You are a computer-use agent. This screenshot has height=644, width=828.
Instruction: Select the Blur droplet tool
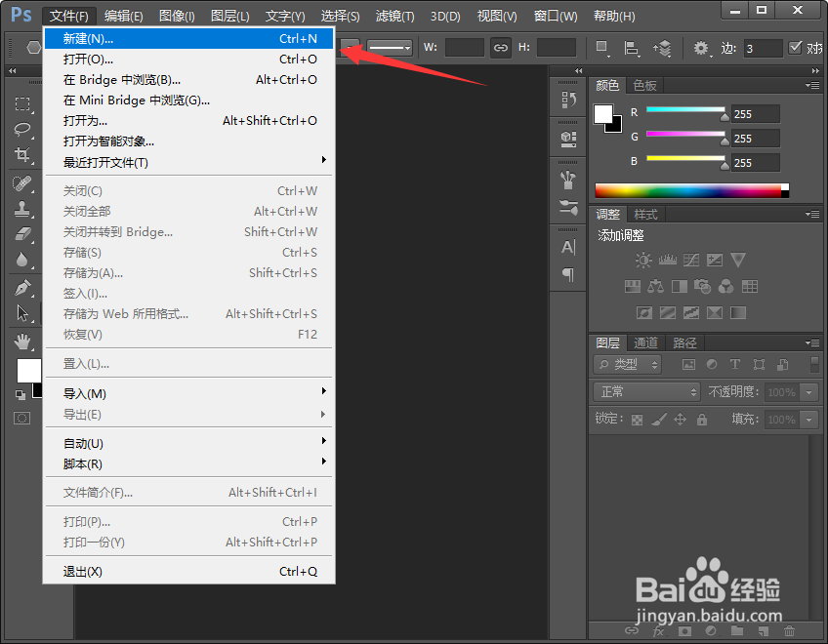(22, 260)
